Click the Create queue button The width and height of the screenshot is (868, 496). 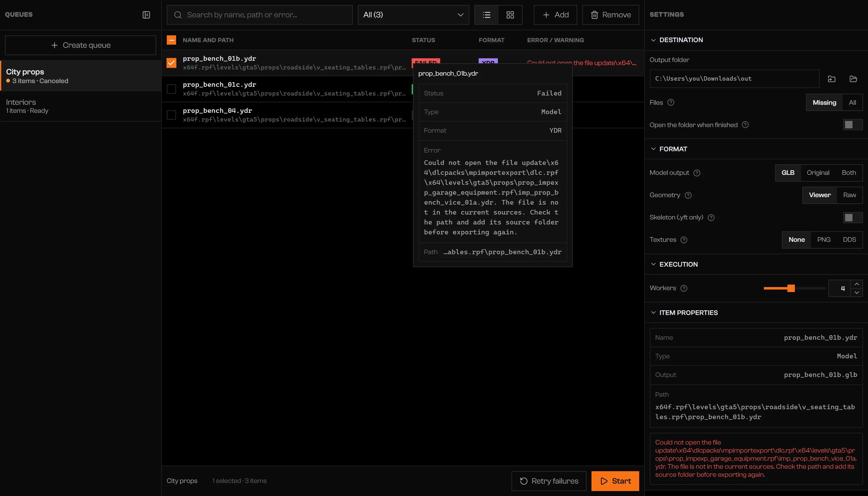(x=80, y=45)
